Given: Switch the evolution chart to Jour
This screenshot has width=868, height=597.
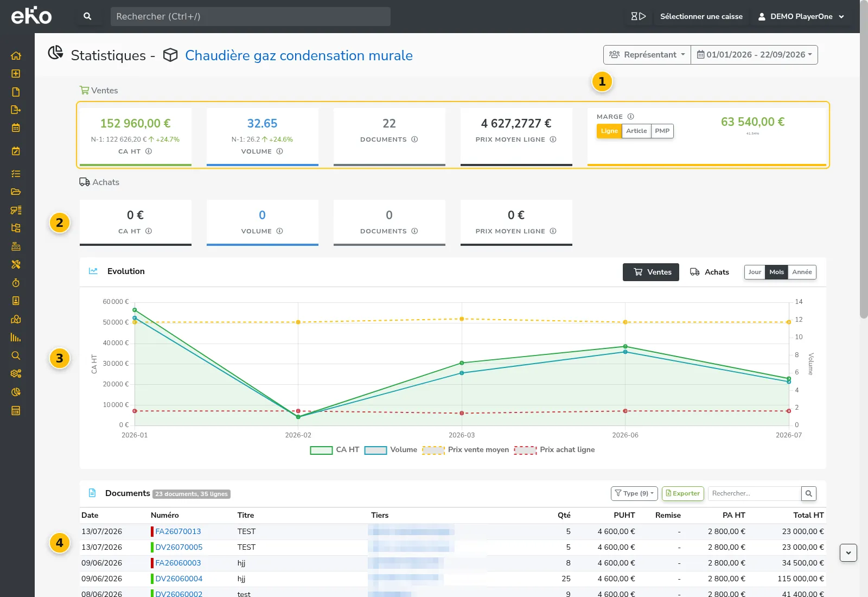Looking at the screenshot, I should click(x=755, y=272).
